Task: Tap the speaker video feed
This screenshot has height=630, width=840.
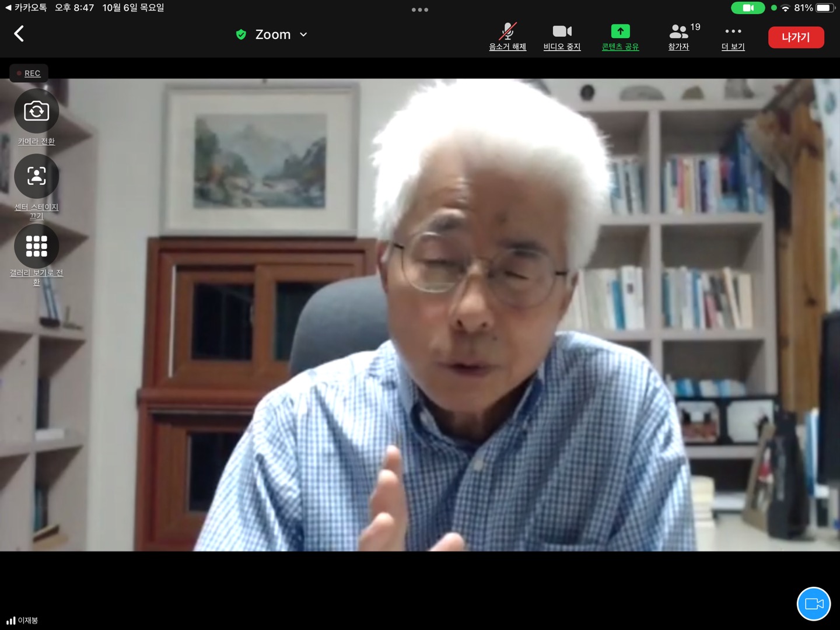Action: tap(420, 315)
